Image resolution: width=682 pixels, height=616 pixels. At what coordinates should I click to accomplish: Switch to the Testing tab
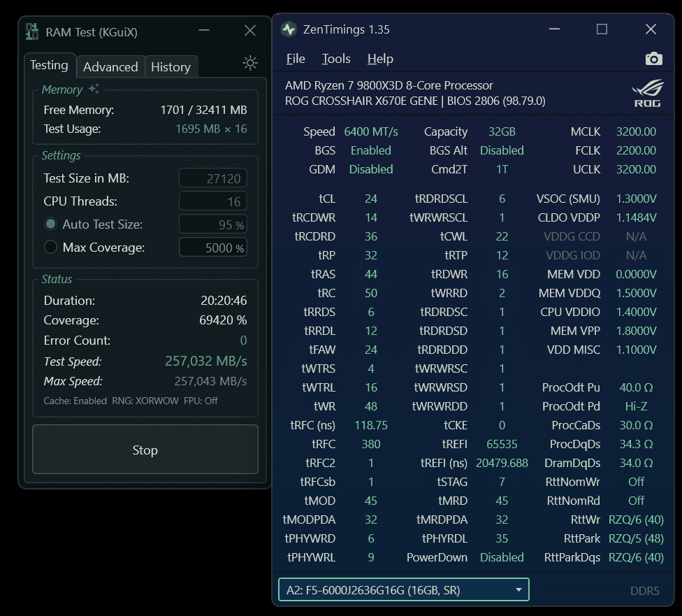pos(49,65)
